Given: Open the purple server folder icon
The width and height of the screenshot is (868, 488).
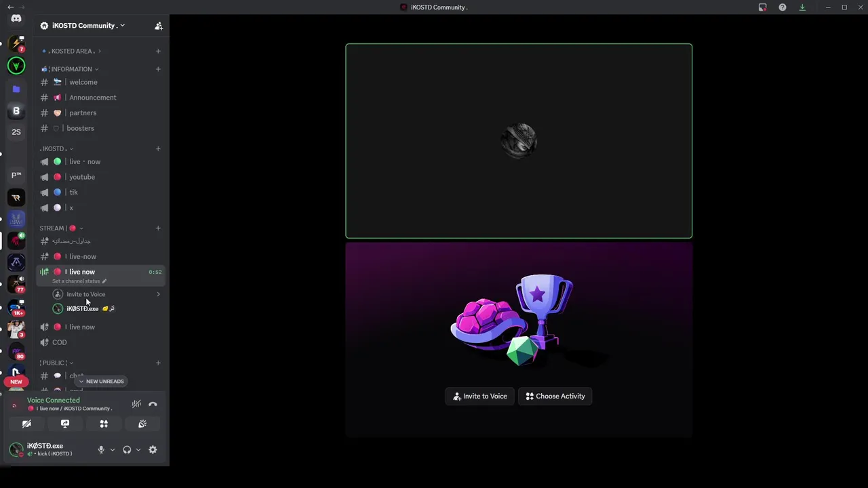Looking at the screenshot, I should (x=16, y=89).
